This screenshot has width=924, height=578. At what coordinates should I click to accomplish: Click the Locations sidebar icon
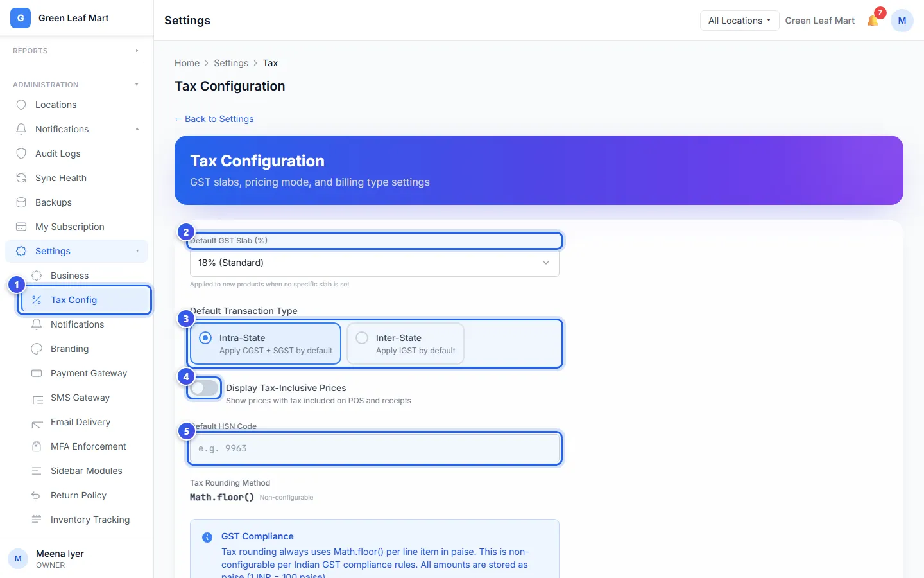pos(21,105)
